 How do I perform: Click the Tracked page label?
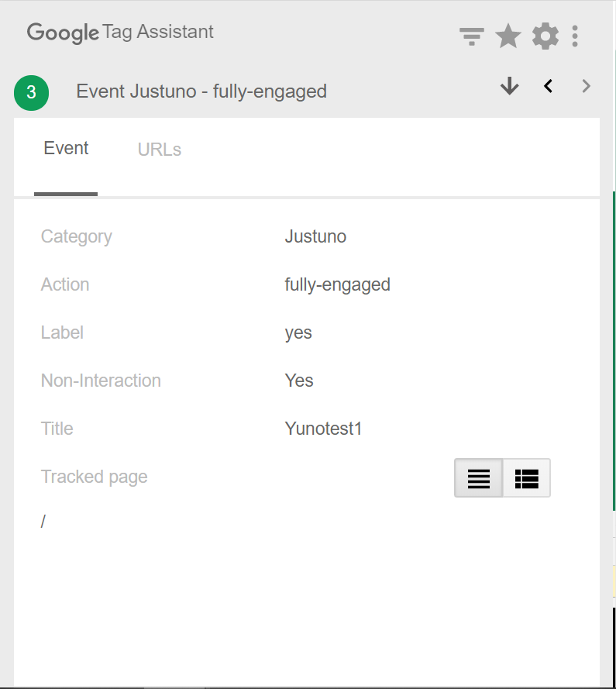[94, 477]
